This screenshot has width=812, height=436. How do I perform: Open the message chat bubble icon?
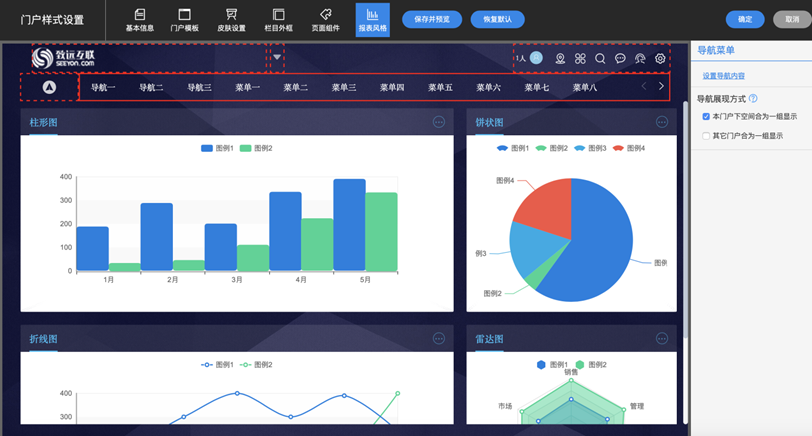click(x=620, y=59)
